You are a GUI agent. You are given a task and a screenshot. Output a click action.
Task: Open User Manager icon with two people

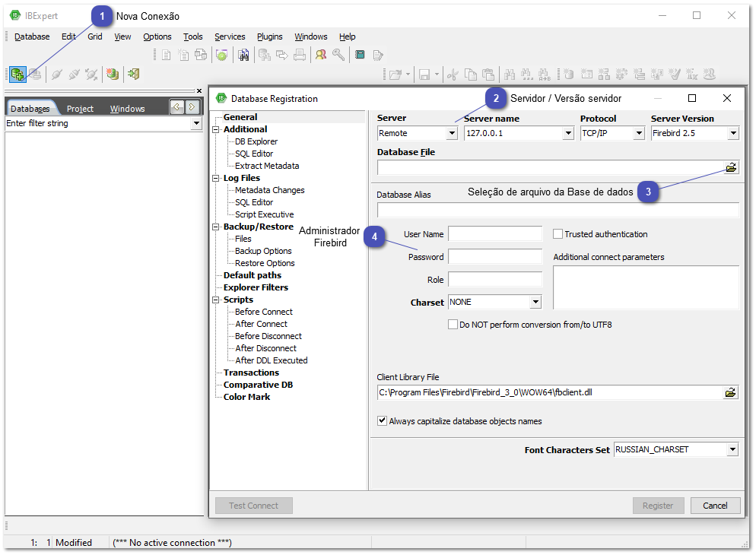coord(321,55)
